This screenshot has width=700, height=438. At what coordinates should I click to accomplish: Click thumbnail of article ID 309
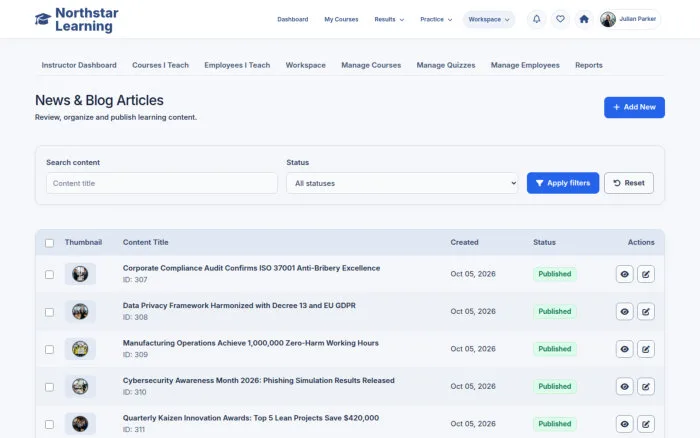(80, 349)
